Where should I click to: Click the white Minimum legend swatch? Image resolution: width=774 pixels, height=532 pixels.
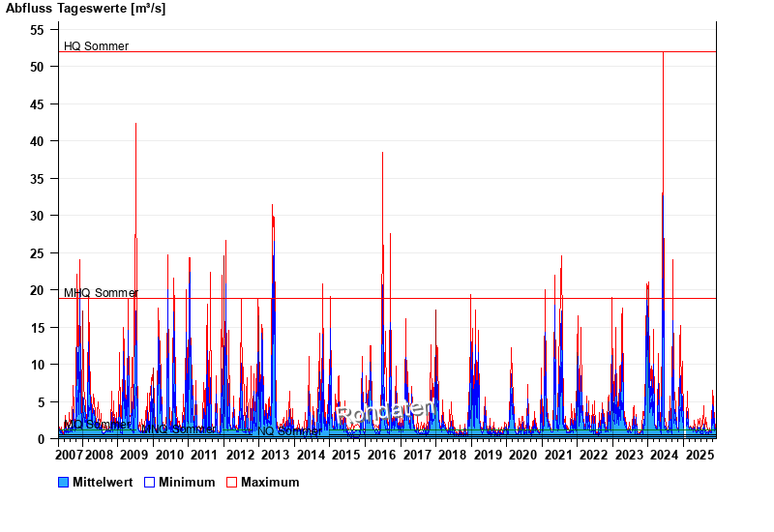tap(150, 482)
